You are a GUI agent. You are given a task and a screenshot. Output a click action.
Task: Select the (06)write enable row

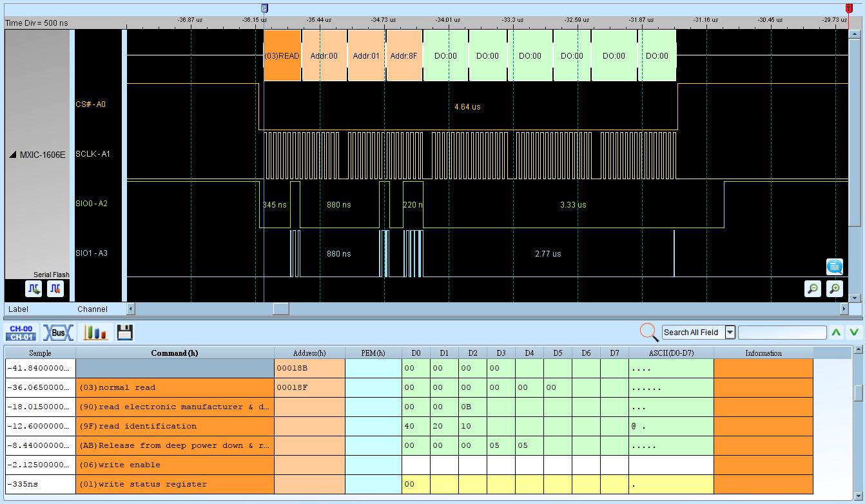coord(409,465)
